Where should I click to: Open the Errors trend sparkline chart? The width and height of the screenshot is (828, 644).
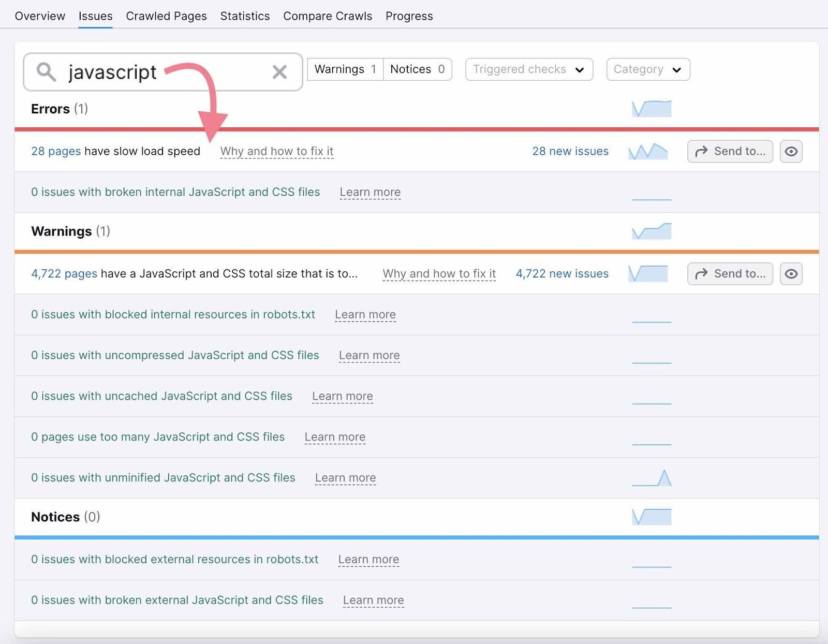(652, 109)
